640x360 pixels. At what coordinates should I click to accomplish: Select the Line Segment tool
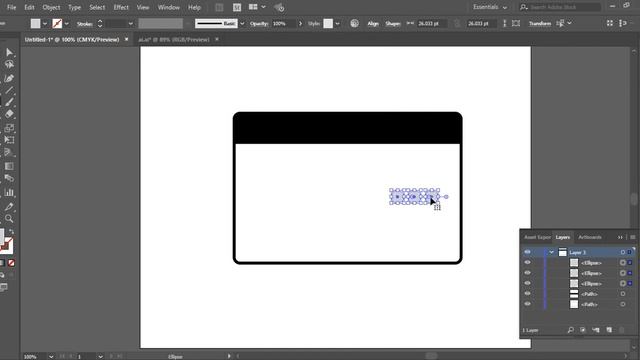9,90
